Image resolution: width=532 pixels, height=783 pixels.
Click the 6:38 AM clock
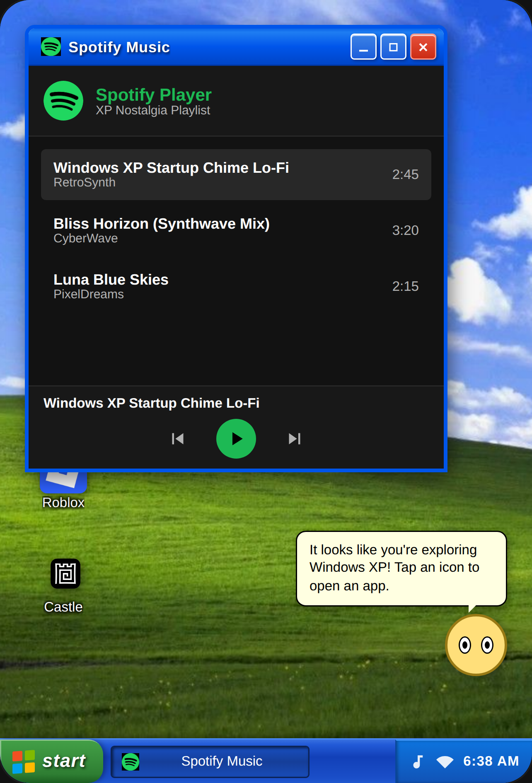[491, 761]
